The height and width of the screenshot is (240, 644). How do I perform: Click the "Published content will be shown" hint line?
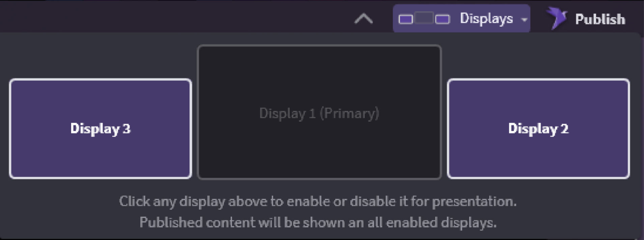(x=318, y=222)
